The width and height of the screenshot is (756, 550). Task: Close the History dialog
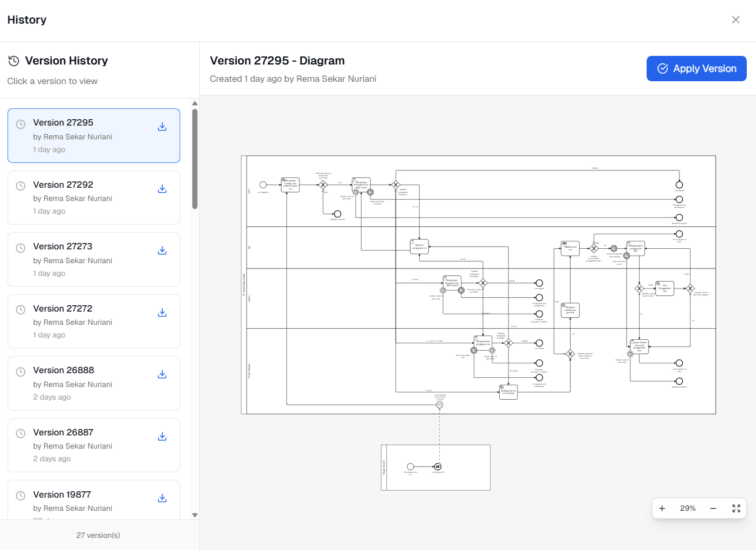click(x=735, y=19)
